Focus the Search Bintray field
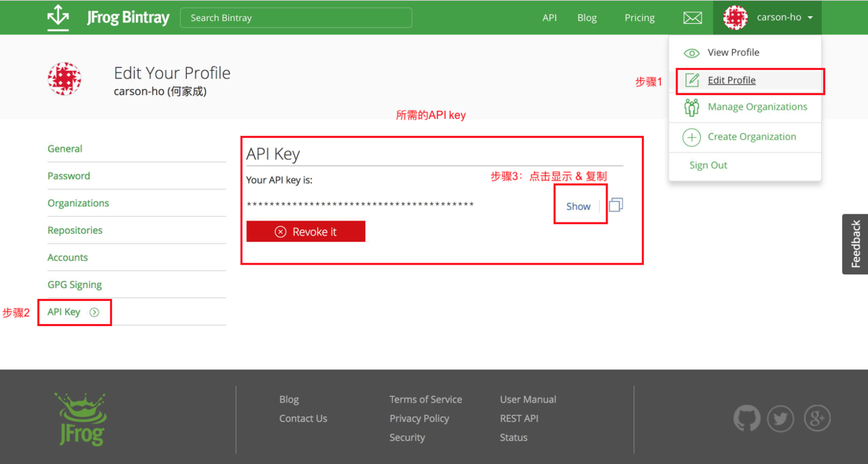868x464 pixels. pyautogui.click(x=296, y=17)
